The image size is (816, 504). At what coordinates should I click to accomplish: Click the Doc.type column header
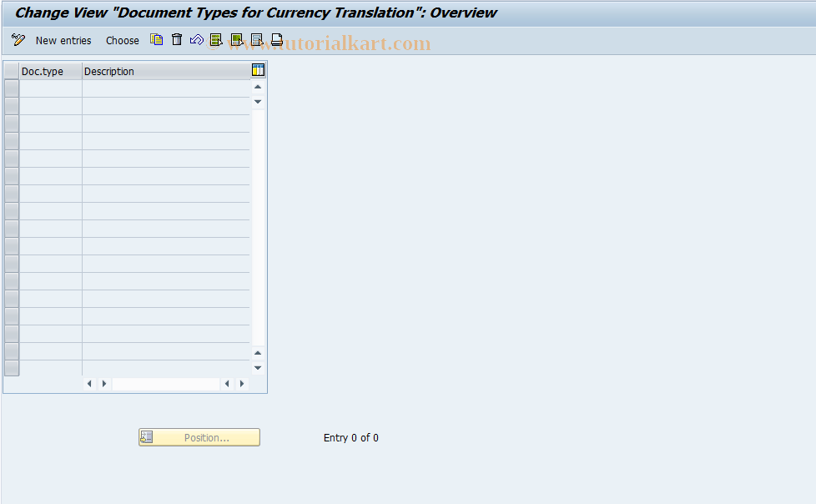click(x=51, y=71)
